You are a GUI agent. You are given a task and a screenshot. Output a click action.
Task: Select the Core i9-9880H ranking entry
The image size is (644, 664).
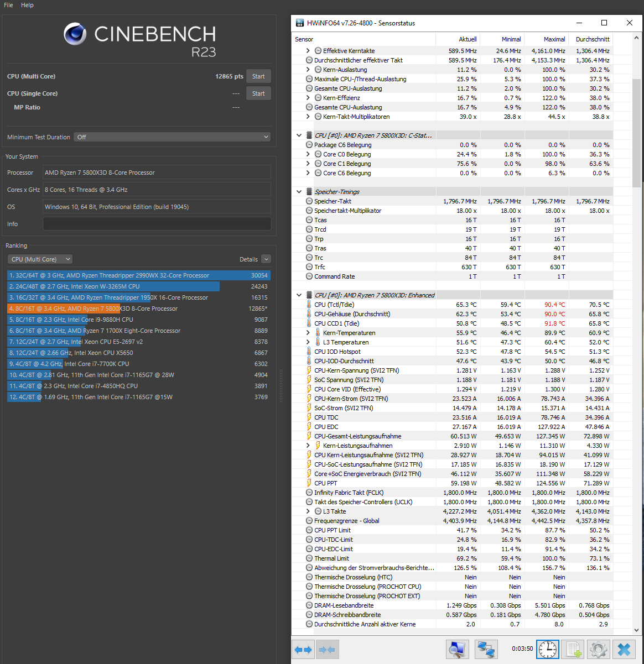coord(139,320)
